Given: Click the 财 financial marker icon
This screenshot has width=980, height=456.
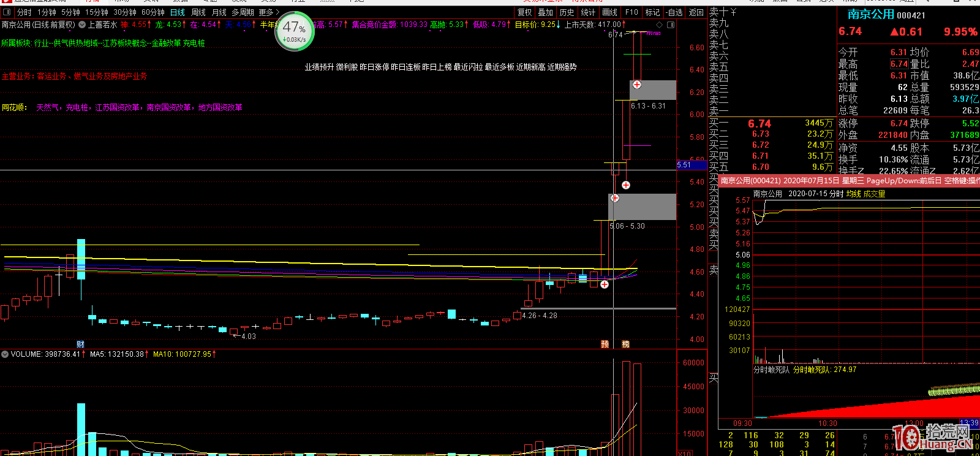Looking at the screenshot, I should coord(81,344).
